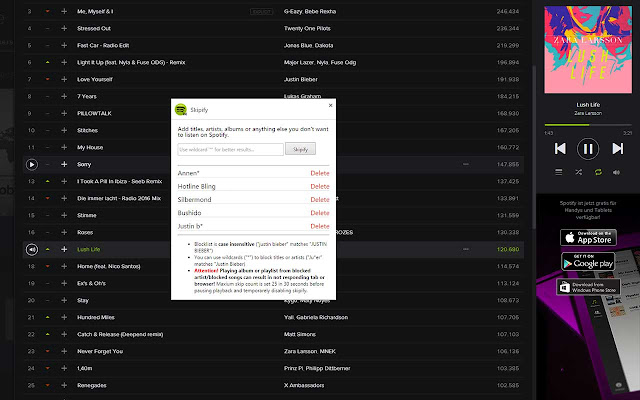
Task: Add 1,40m to library
Action: point(64,368)
